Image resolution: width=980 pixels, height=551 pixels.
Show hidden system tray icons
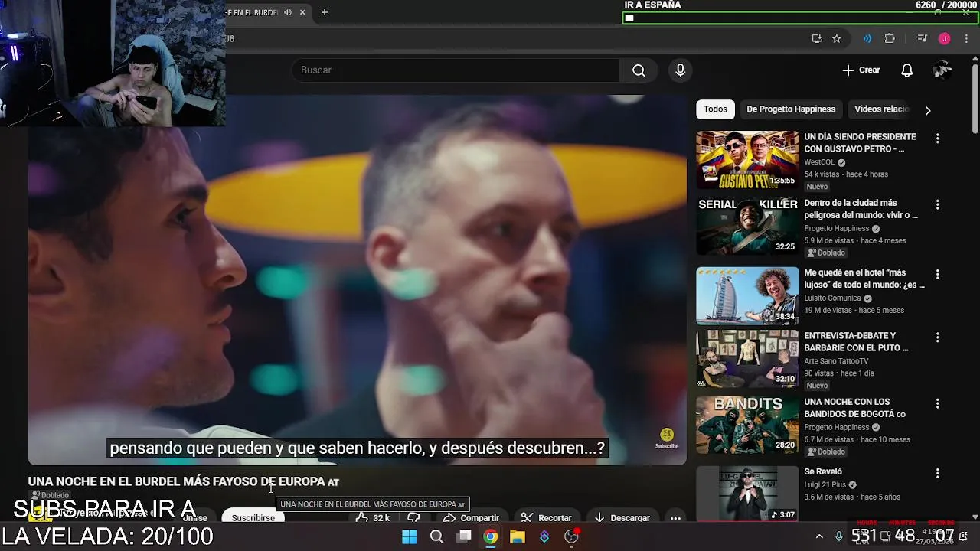819,536
